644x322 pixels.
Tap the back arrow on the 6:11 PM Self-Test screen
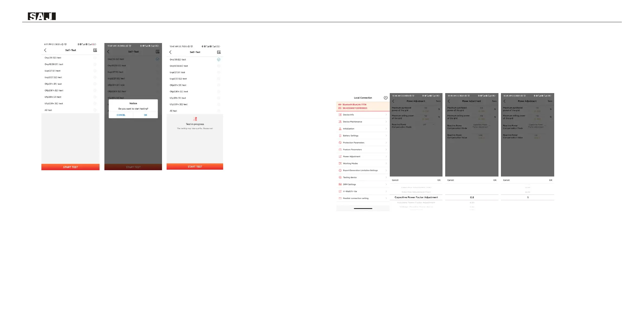click(45, 50)
